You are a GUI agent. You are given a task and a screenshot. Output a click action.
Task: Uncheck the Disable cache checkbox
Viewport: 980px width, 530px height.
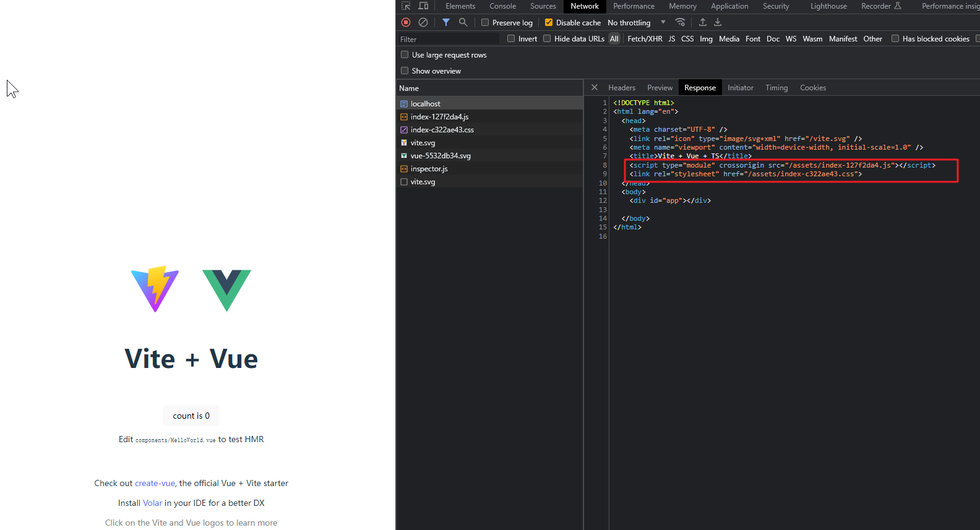[549, 23]
